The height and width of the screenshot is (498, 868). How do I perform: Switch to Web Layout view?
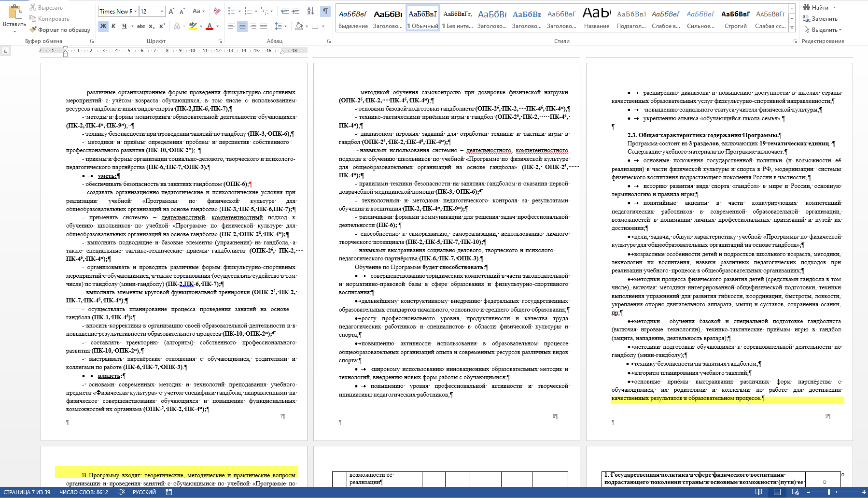(x=795, y=492)
